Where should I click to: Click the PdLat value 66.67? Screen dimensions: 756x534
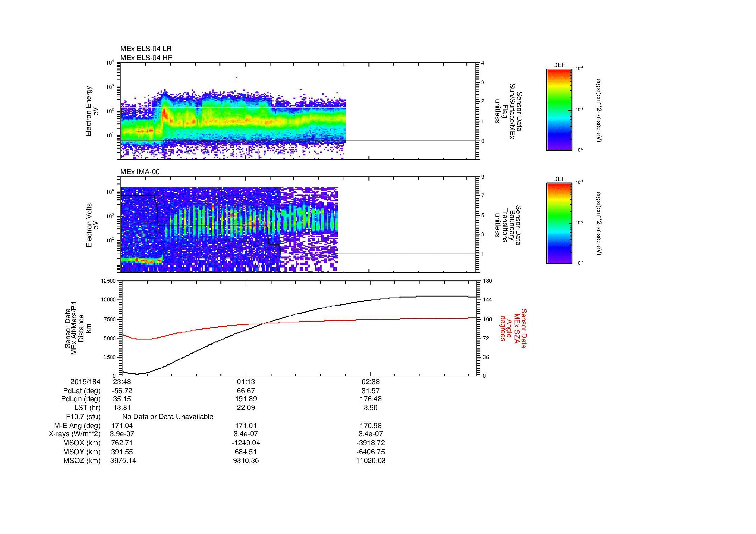(246, 391)
